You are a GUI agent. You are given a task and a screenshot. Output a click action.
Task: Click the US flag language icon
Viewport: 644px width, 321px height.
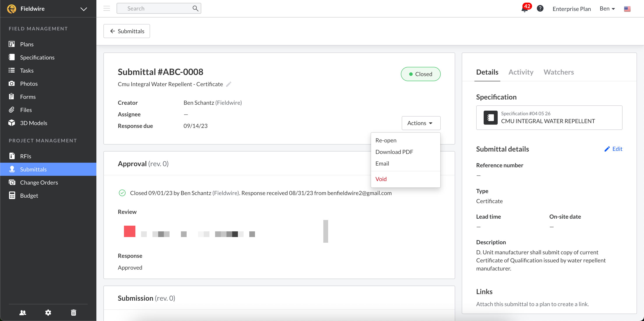(627, 9)
